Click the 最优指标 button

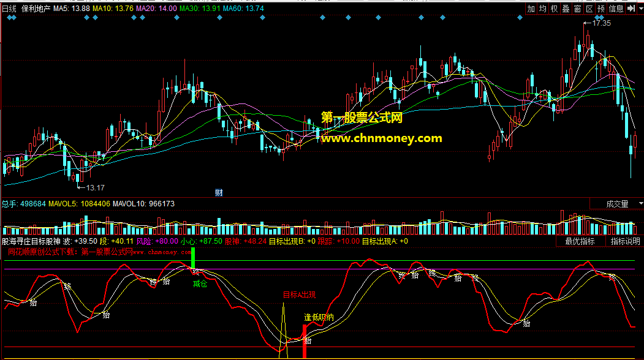pyautogui.click(x=580, y=241)
